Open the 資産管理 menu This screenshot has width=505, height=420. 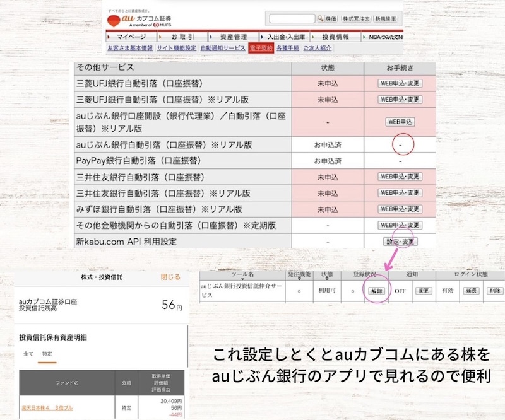coord(234,37)
